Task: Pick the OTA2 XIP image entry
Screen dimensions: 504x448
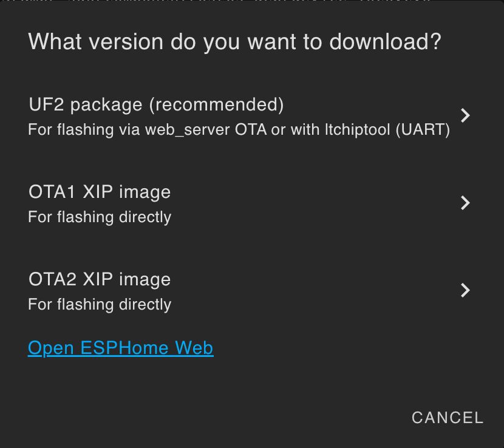Action: coord(100,280)
